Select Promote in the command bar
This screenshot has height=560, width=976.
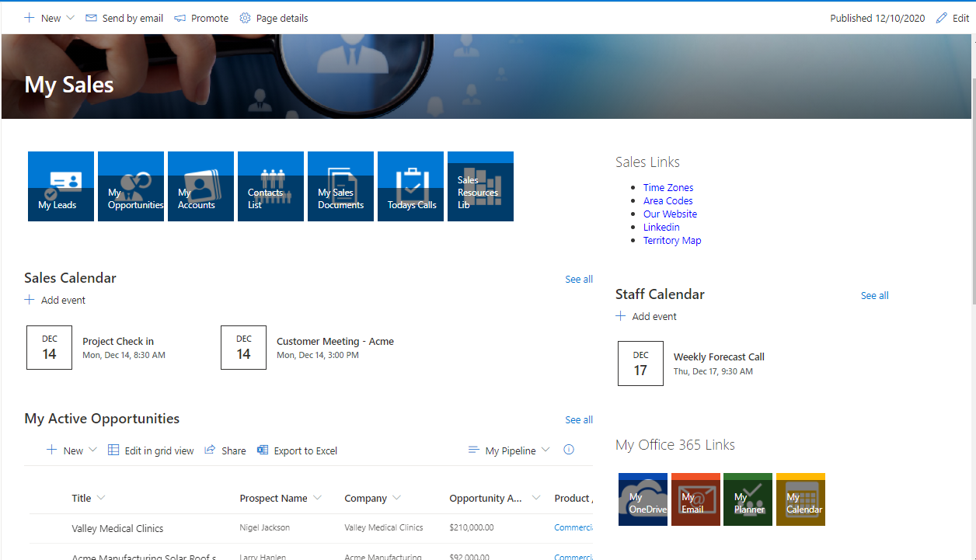(200, 17)
